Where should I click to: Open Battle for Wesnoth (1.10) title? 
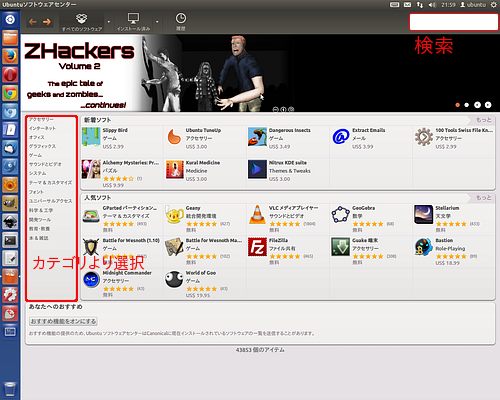[131, 240]
